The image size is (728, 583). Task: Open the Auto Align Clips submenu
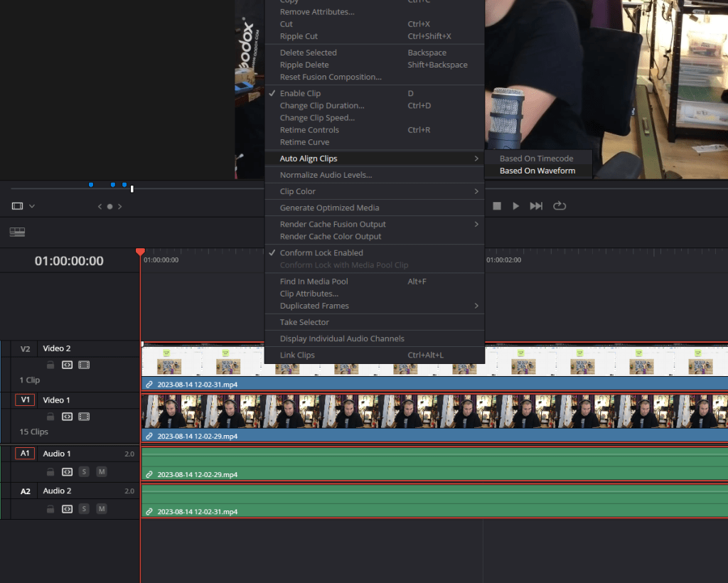(x=375, y=159)
